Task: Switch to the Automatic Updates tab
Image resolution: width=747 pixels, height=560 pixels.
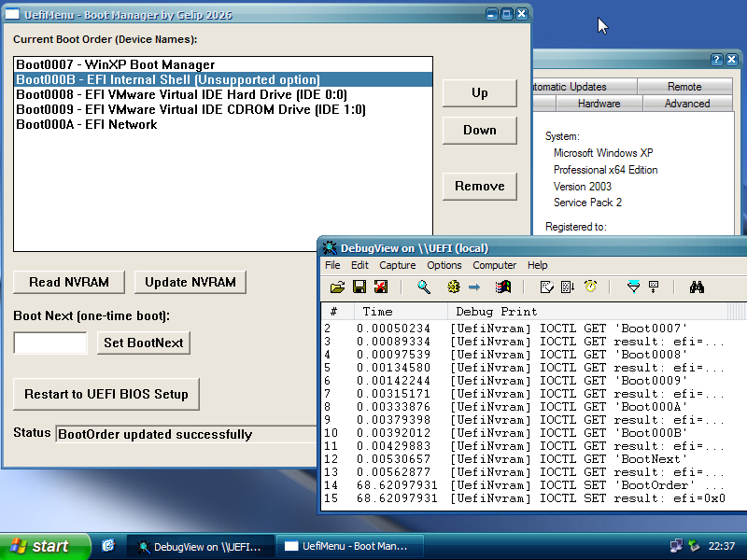Action: [585, 87]
